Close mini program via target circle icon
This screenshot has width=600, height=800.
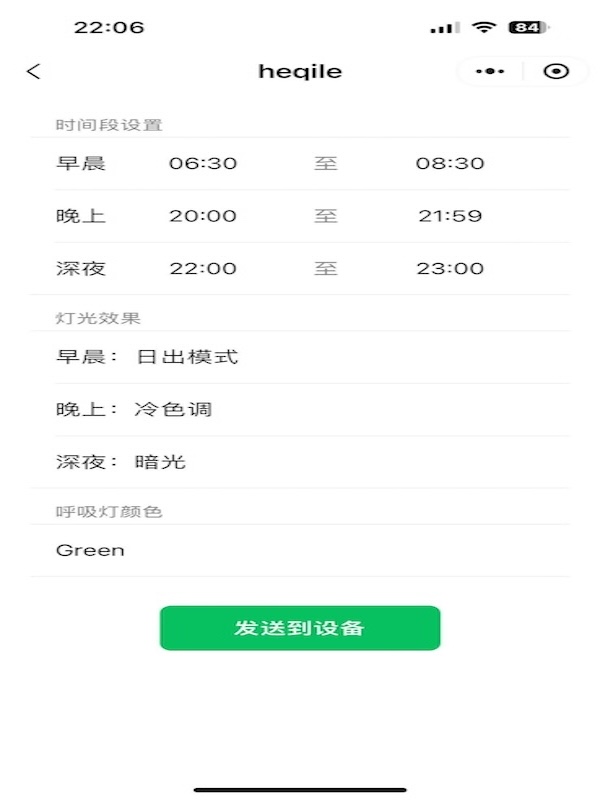(556, 71)
